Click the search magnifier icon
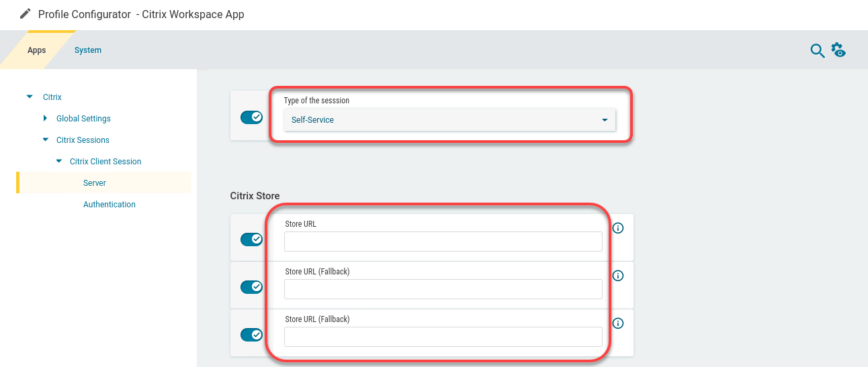This screenshot has width=868, height=367. [817, 51]
